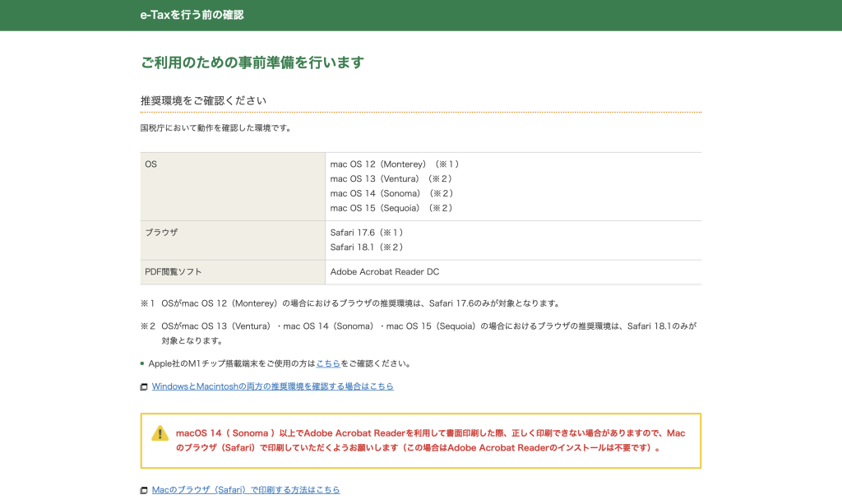Click the mac OS 13 (Ventura) entry
This screenshot has width=842, height=504.
point(391,178)
